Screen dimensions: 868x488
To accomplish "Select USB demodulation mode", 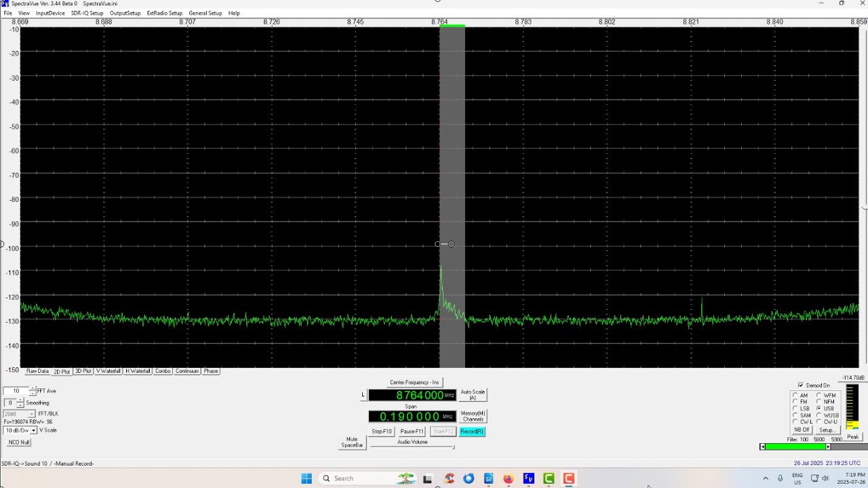I will pos(818,409).
